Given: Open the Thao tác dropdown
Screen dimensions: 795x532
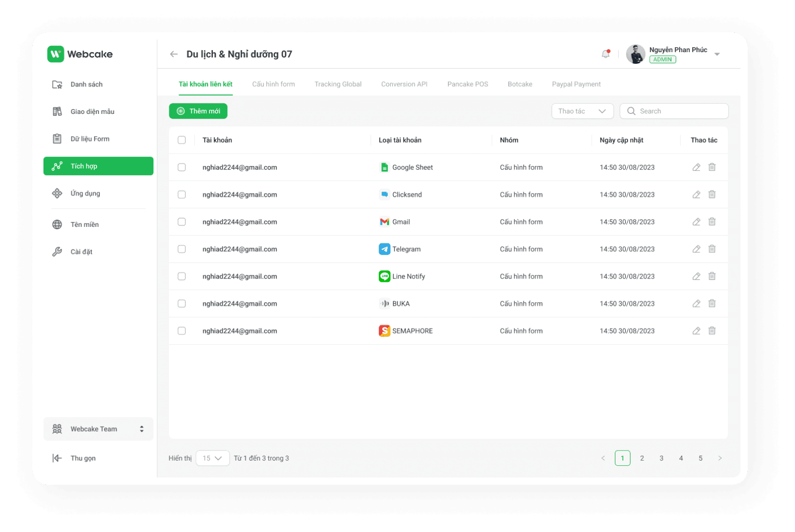Looking at the screenshot, I should (x=582, y=111).
